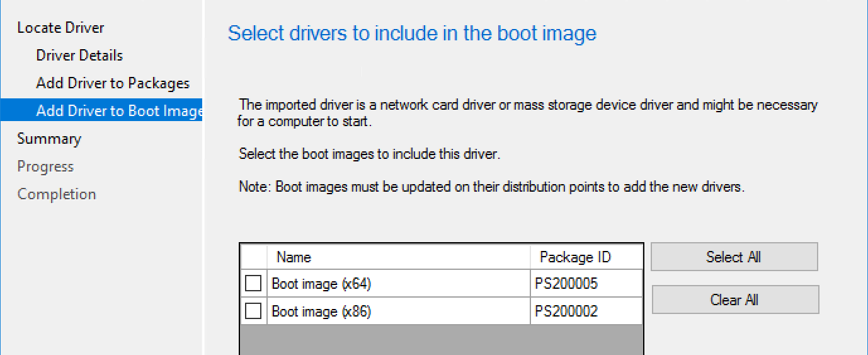This screenshot has height=355, width=868.
Task: Tick the Boot image (x64) checkbox
Action: tap(253, 284)
